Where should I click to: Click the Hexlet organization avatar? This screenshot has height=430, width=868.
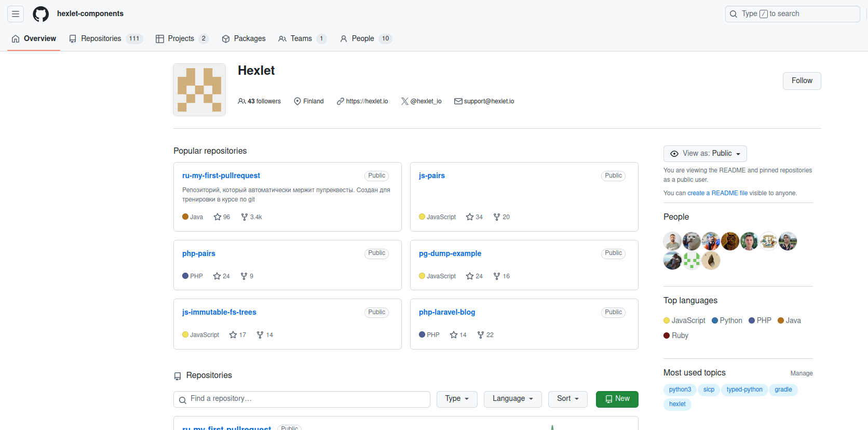(x=199, y=90)
